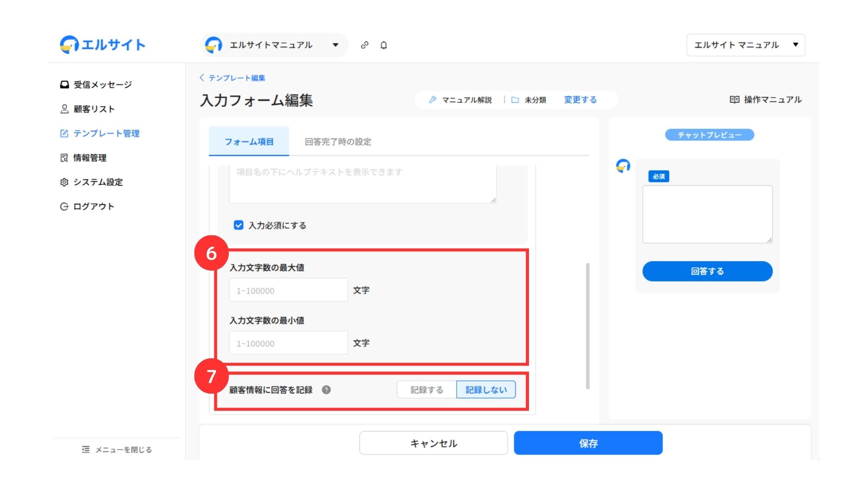Click 変更する link
868x488 pixels.
tap(580, 100)
